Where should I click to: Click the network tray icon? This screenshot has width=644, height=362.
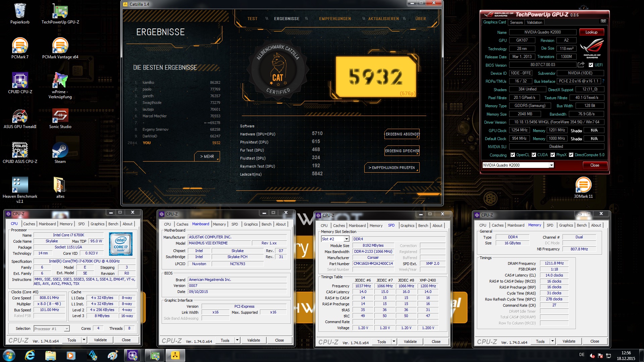(x=608, y=356)
